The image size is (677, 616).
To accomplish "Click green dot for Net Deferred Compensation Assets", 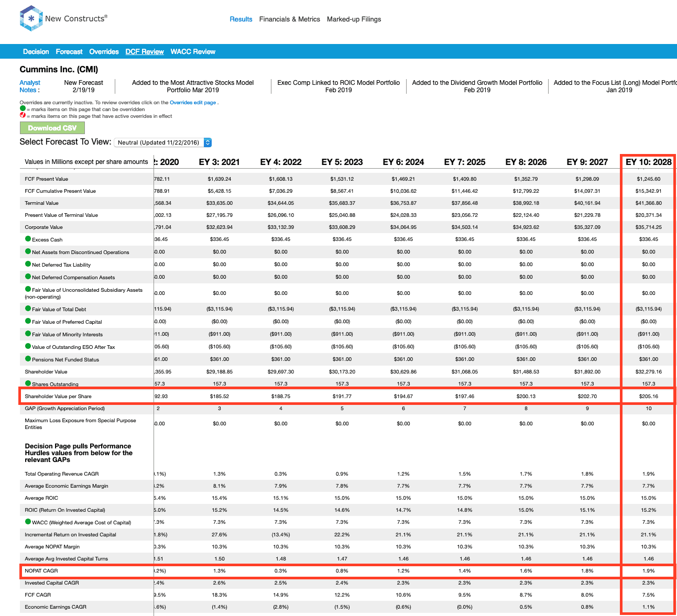I will pos(28,277).
